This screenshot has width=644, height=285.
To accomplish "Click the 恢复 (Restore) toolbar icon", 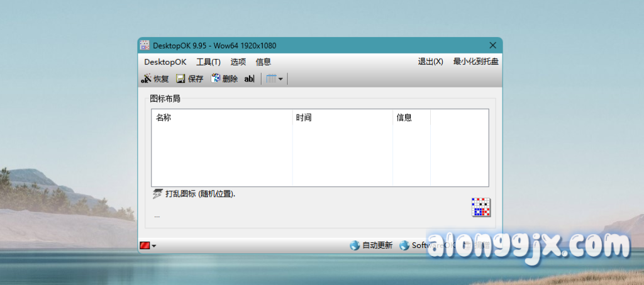I will click(146, 79).
